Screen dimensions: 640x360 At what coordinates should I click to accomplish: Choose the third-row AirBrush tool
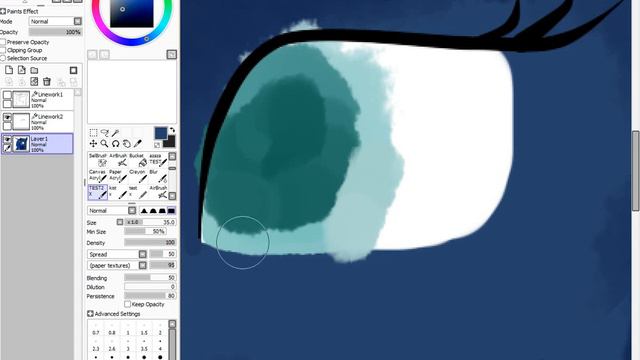click(x=158, y=192)
